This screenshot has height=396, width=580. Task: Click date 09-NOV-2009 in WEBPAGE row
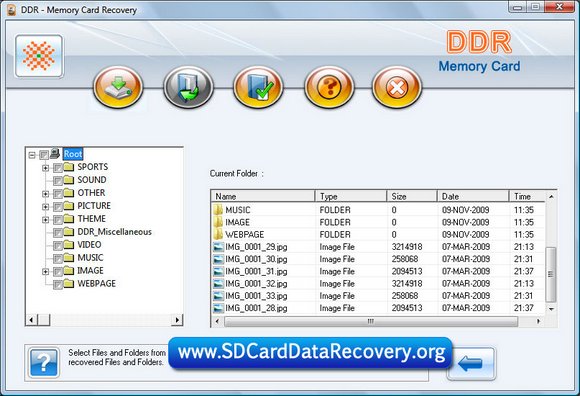click(x=466, y=234)
